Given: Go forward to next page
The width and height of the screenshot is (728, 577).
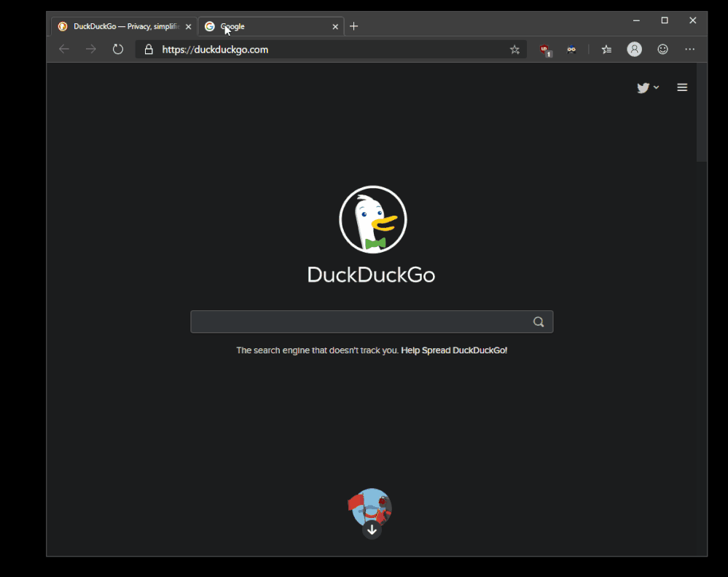Looking at the screenshot, I should 91,50.
